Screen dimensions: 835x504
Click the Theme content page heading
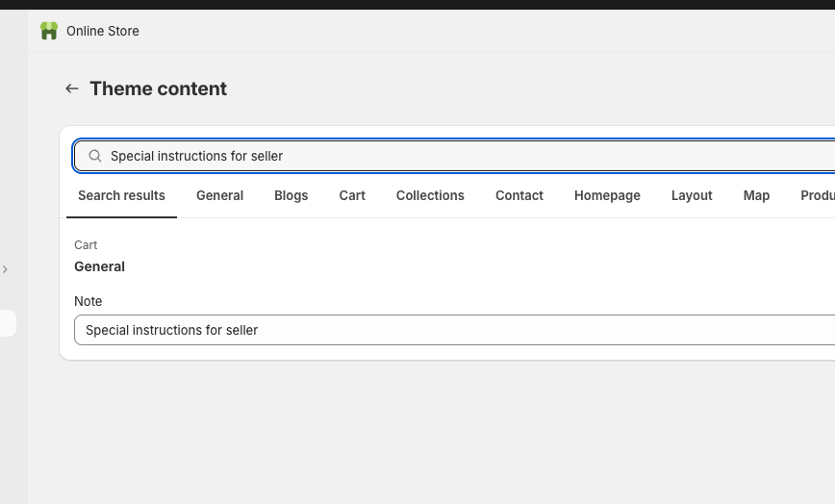click(x=159, y=88)
